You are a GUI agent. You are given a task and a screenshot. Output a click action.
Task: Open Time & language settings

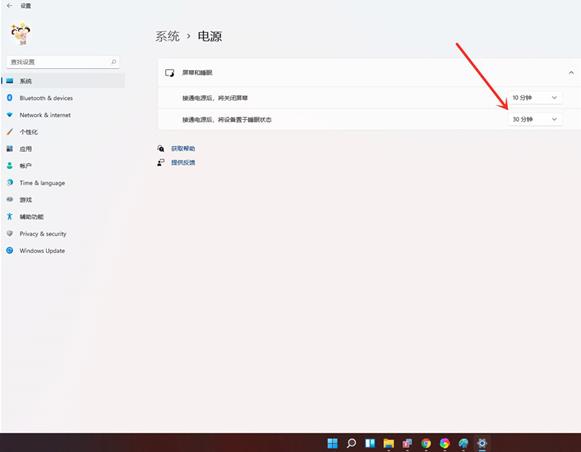click(x=63, y=183)
